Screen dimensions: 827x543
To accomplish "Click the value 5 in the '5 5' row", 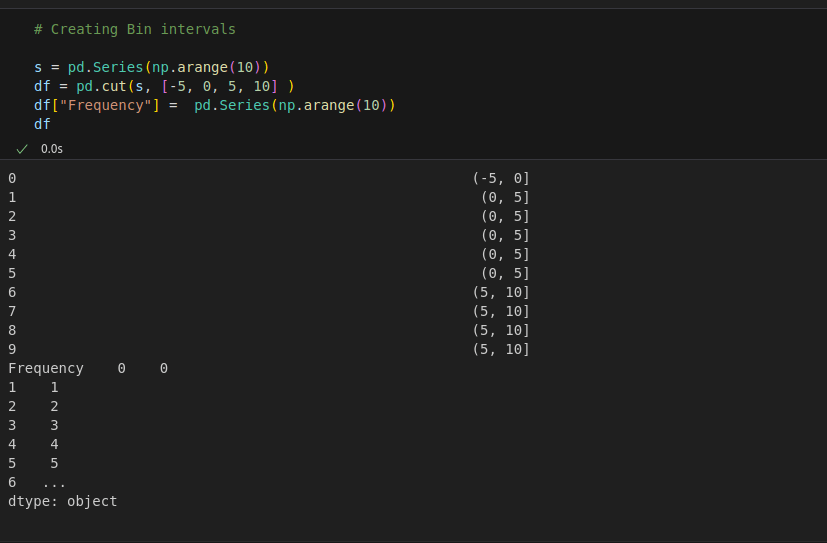I will click(x=54, y=463).
